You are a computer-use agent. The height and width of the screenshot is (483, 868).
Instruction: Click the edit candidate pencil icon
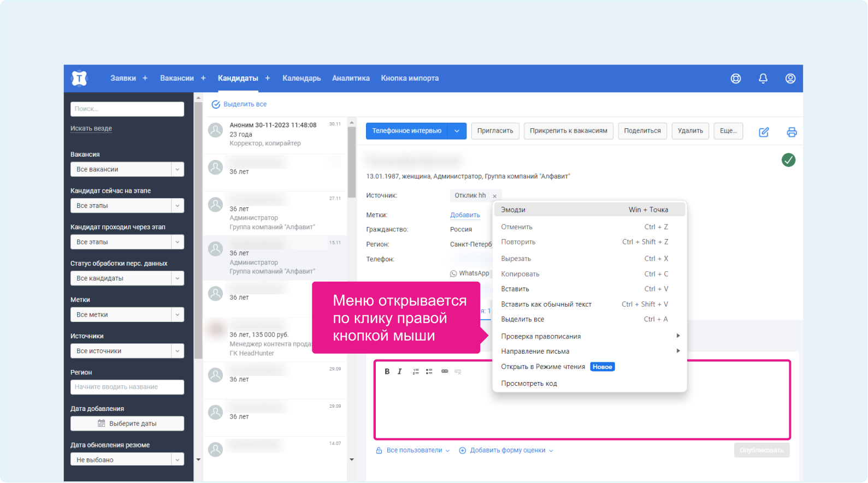point(764,132)
